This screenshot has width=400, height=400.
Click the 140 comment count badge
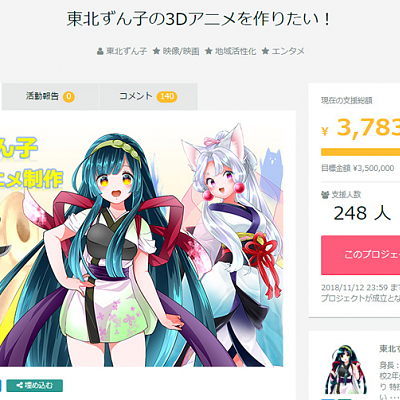coord(167,97)
